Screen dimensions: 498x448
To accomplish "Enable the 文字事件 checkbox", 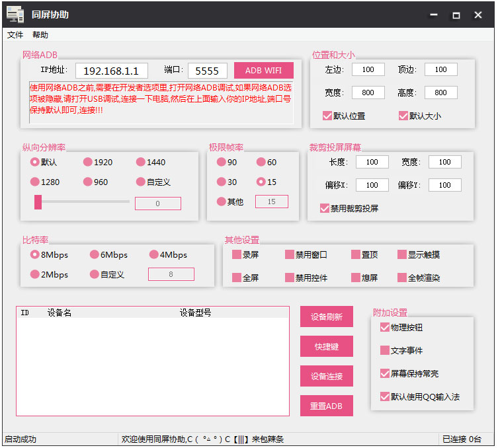I will point(385,350).
